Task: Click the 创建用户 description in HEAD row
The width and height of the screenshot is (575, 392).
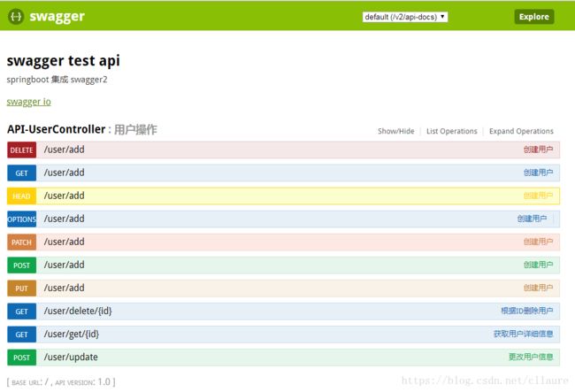Action: (x=538, y=196)
